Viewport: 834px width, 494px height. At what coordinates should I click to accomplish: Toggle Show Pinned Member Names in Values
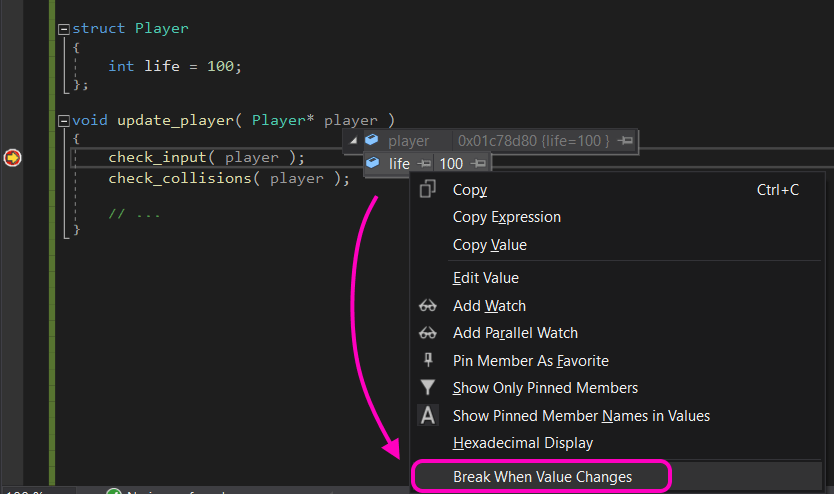tap(581, 415)
